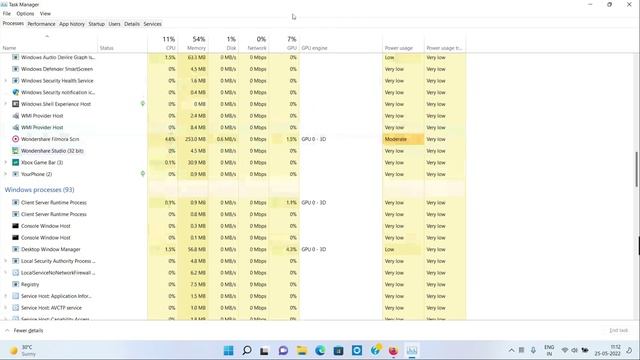640x360 pixels.
Task: Sort processes by CPU column
Action: (x=163, y=43)
